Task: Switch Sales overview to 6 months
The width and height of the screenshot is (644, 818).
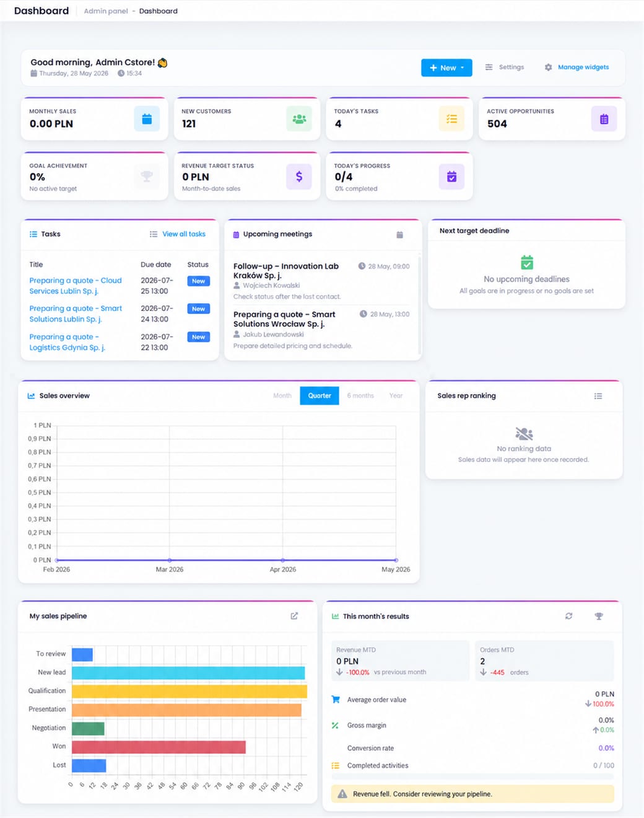Action: click(x=360, y=395)
